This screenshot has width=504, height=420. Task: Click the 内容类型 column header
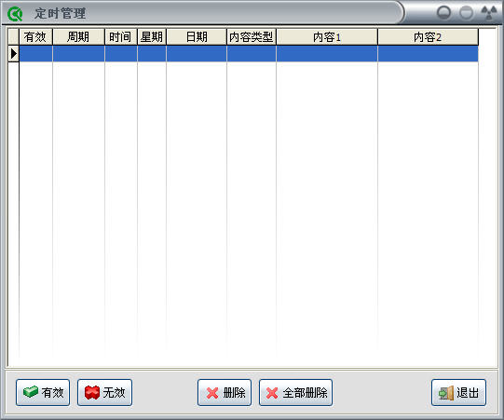coord(252,37)
